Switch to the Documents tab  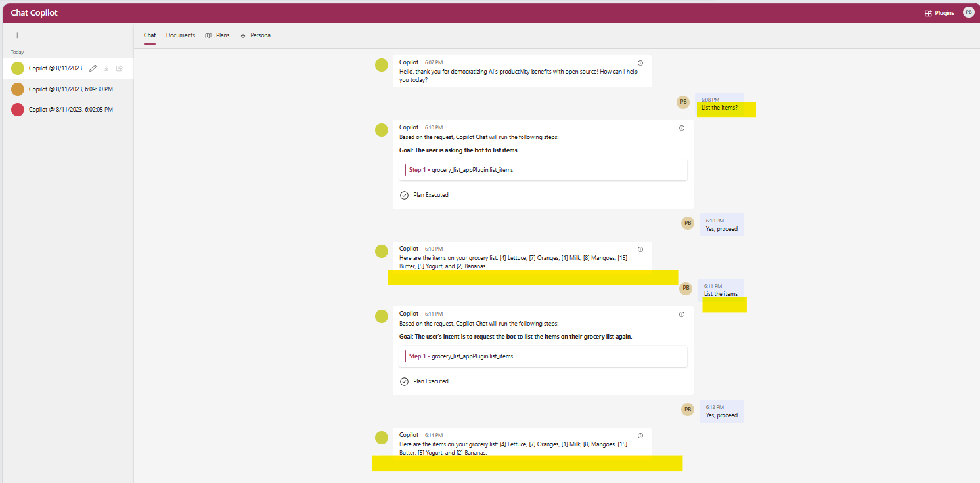point(180,35)
